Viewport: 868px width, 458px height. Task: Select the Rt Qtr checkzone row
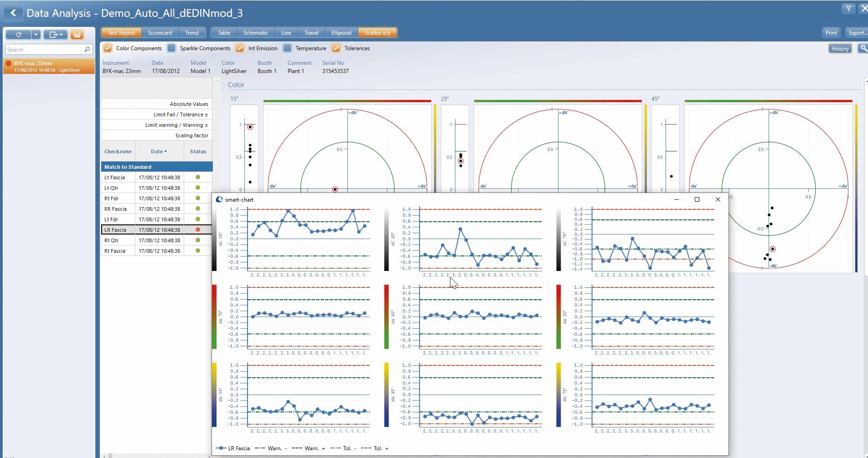(156, 240)
